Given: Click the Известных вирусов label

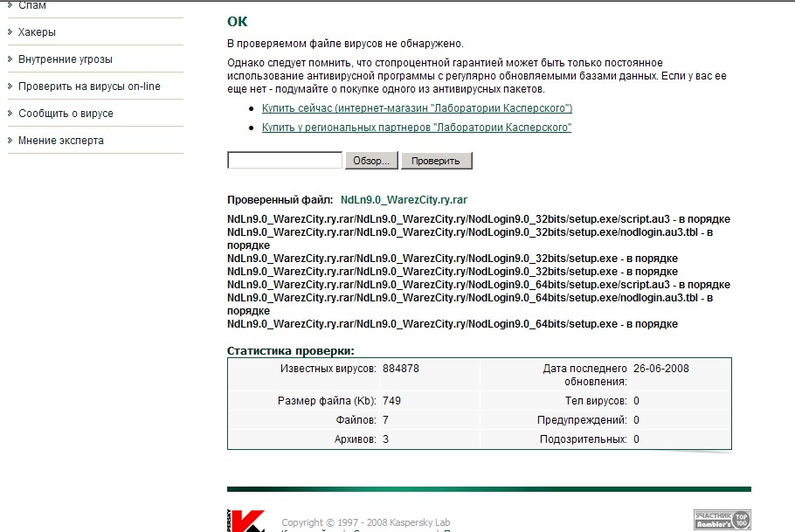Looking at the screenshot, I should point(328,369).
